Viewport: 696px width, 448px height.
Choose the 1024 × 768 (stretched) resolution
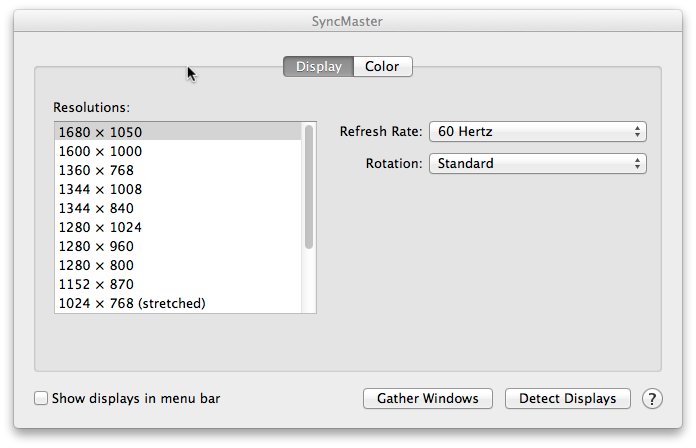[178, 304]
